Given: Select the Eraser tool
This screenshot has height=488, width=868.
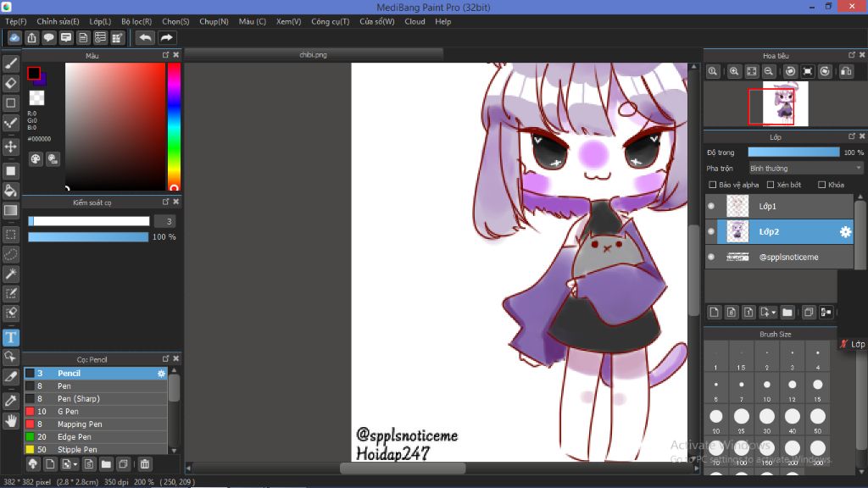Looking at the screenshot, I should point(10,84).
